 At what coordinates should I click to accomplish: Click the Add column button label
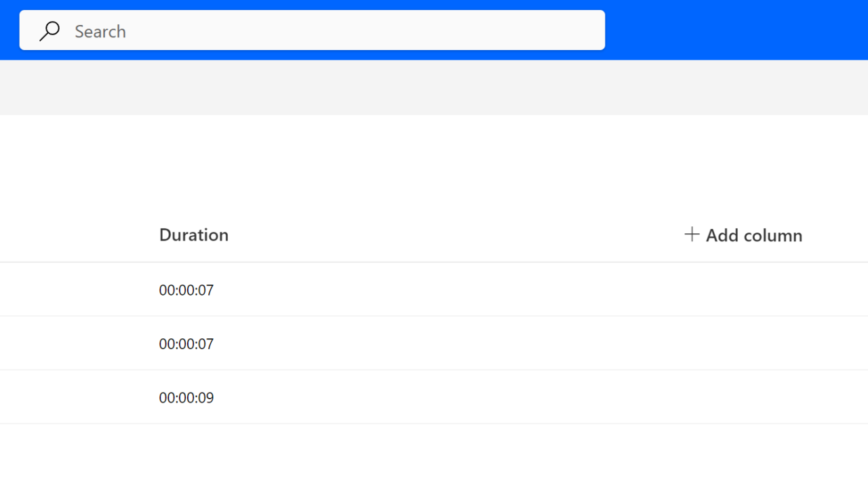(x=753, y=235)
